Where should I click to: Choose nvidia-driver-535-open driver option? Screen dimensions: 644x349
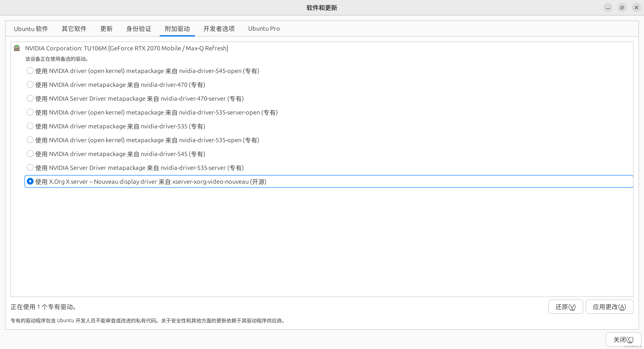point(30,140)
